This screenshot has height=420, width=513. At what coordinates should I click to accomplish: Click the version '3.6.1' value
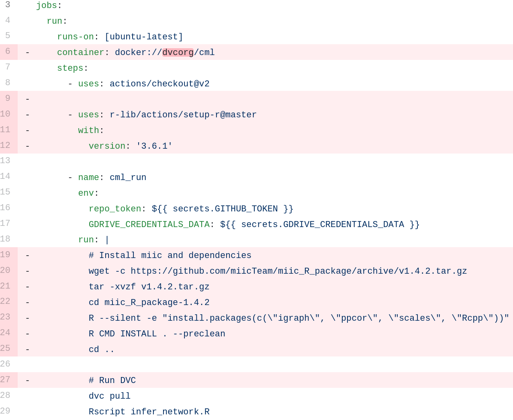(x=154, y=146)
